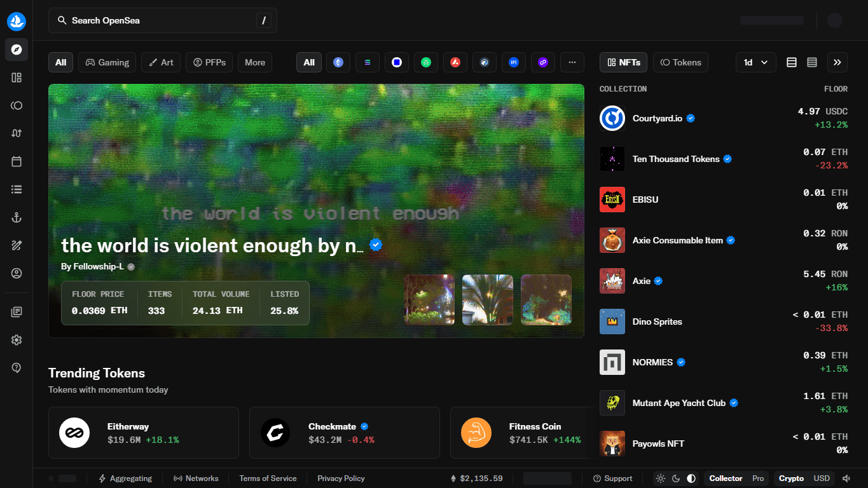Open third featured NFT thumbnail
Viewport: 868px width, 488px height.
546,300
